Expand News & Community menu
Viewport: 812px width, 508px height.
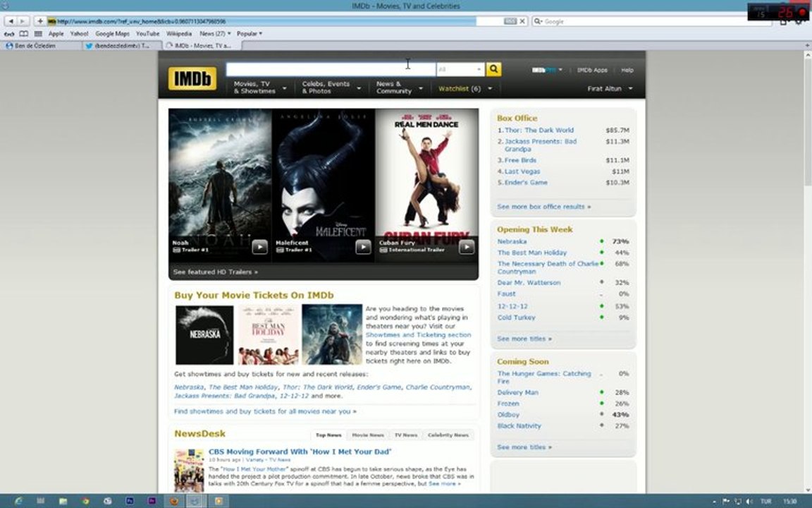click(399, 87)
